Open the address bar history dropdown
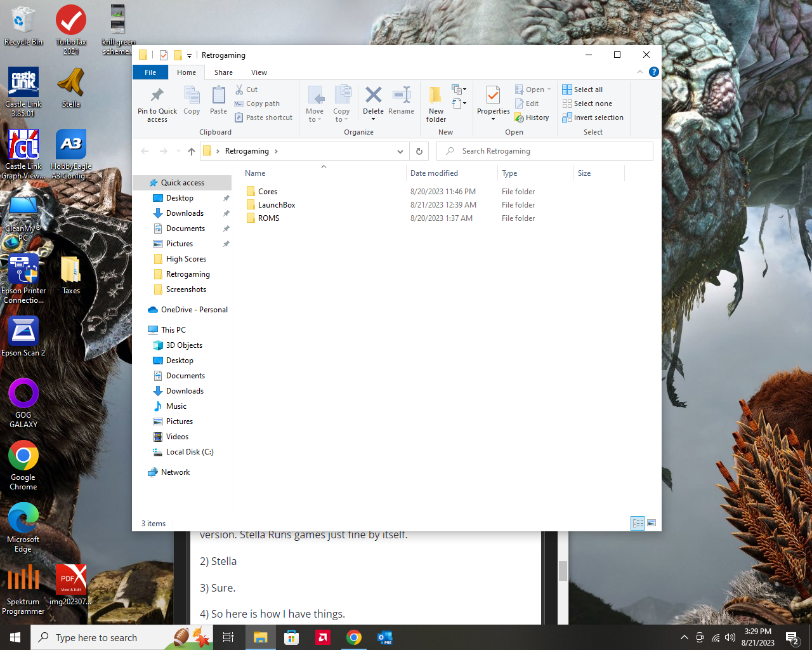The image size is (812, 650). click(400, 151)
